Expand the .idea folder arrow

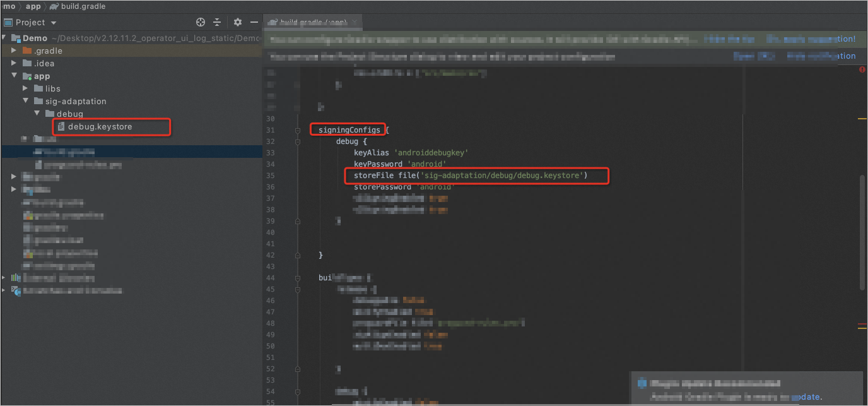[x=15, y=63]
